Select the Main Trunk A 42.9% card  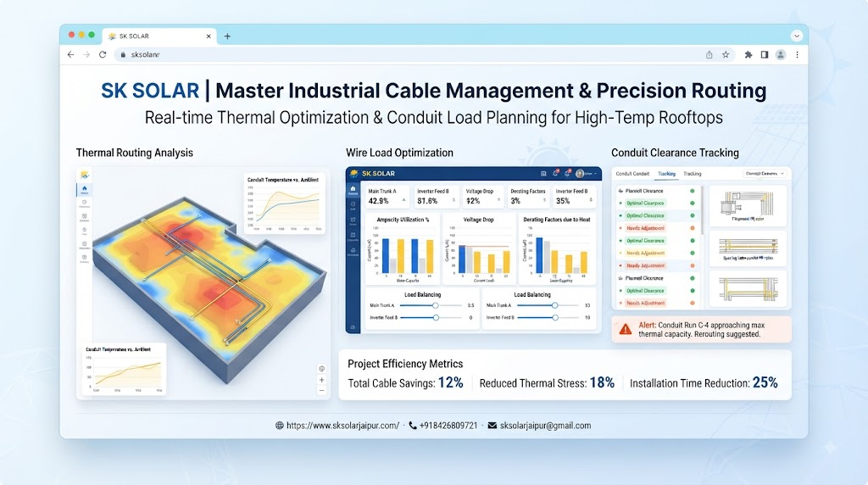[386, 196]
